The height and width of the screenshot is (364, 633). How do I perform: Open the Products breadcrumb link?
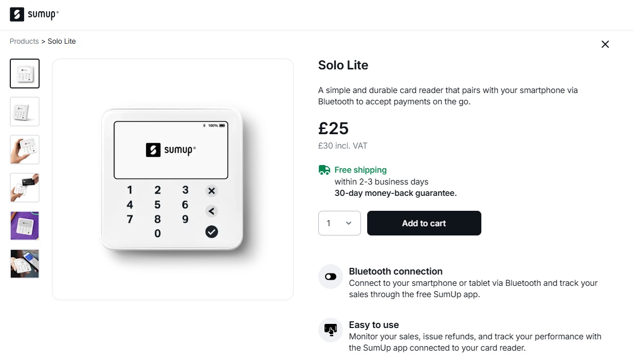[24, 41]
